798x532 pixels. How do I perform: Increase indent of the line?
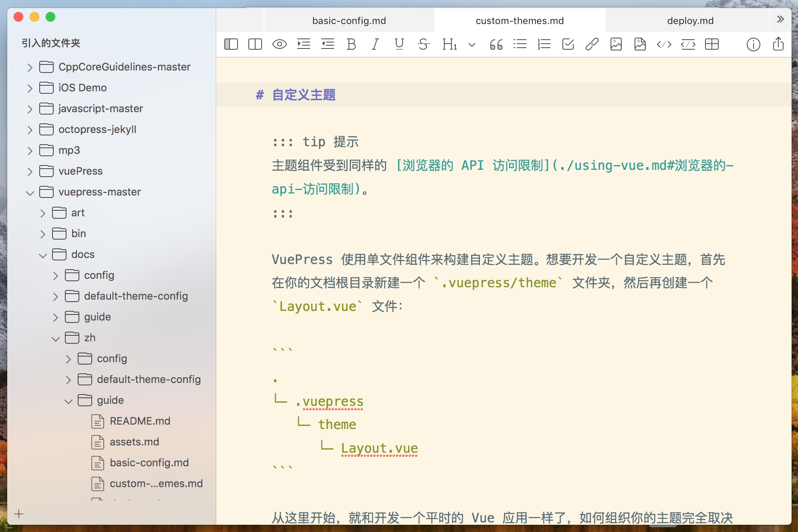pos(304,44)
